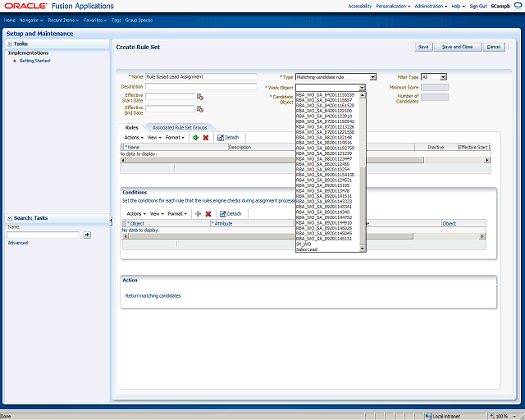This screenshot has height=420, width=525.
Task: Delete rule using red X in Rules toolbar
Action: tap(206, 137)
